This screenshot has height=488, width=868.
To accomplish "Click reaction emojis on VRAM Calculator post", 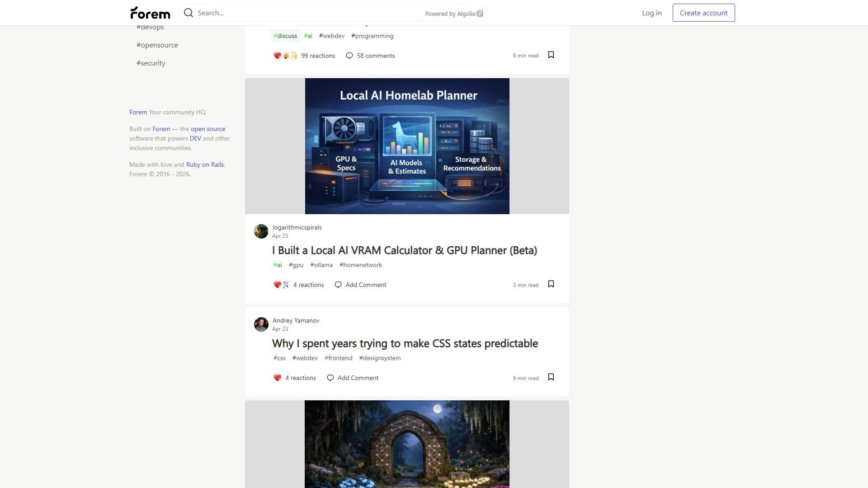I will (282, 285).
